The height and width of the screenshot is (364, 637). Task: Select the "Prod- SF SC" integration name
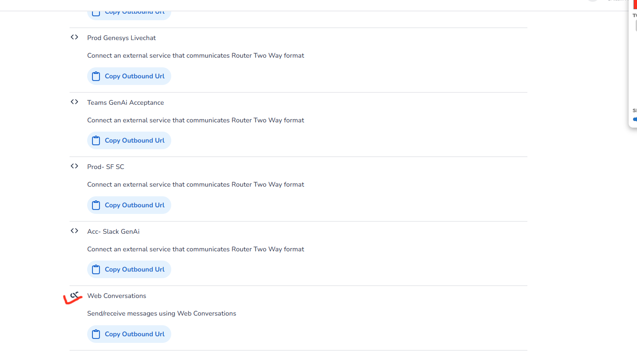[x=106, y=167]
